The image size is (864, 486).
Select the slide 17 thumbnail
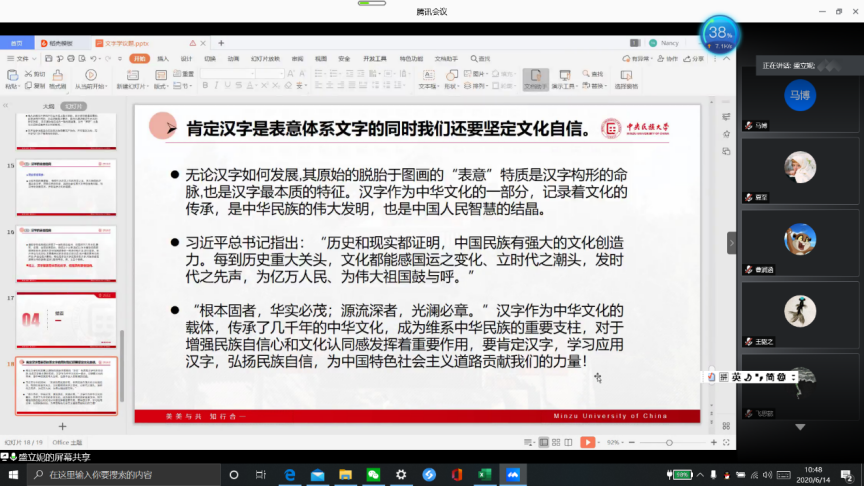click(x=52, y=318)
